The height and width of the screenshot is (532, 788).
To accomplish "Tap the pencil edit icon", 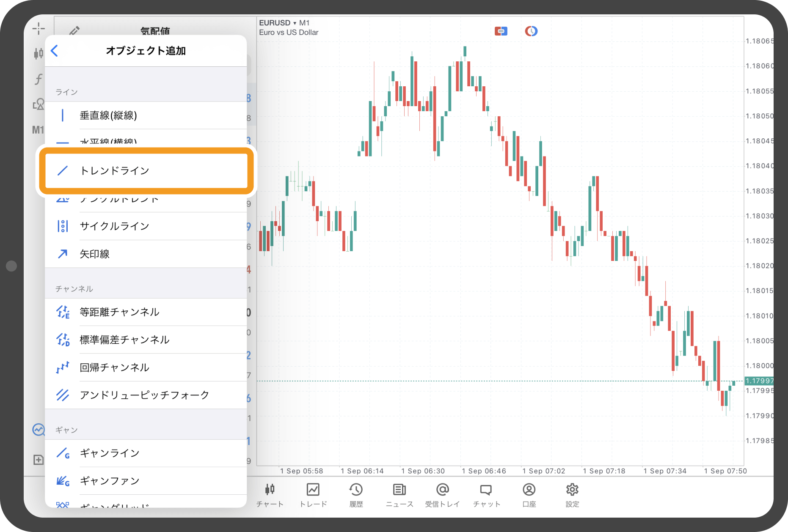I will click(74, 30).
